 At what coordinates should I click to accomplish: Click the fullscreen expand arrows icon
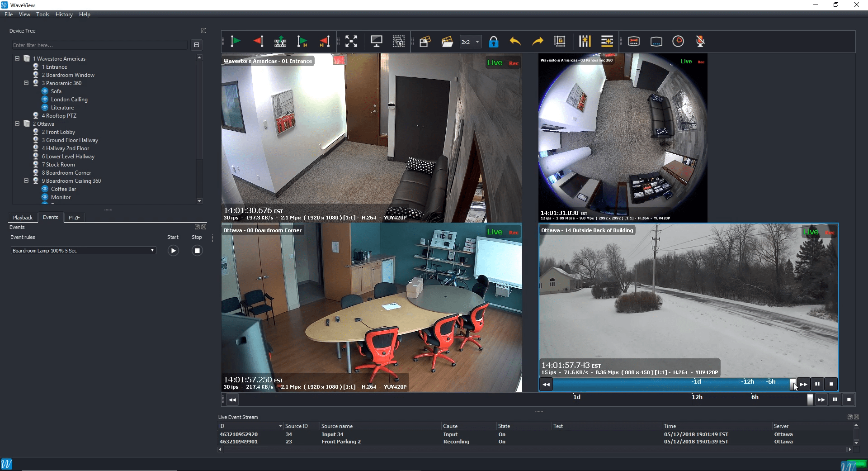click(x=351, y=42)
